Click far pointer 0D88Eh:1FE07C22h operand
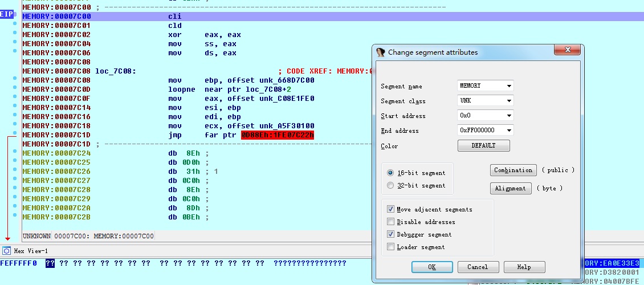 [278, 135]
